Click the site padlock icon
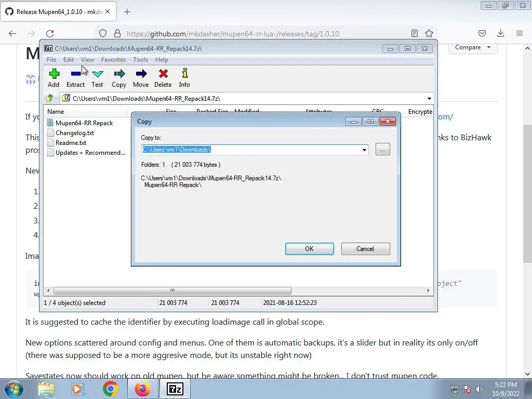The width and height of the screenshot is (532, 399). [117, 34]
